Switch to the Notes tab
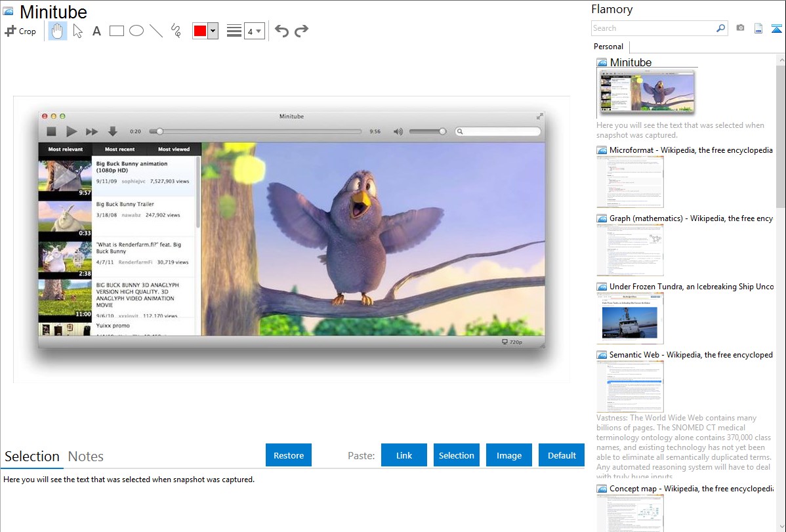Image resolution: width=786 pixels, height=532 pixels. click(x=86, y=457)
